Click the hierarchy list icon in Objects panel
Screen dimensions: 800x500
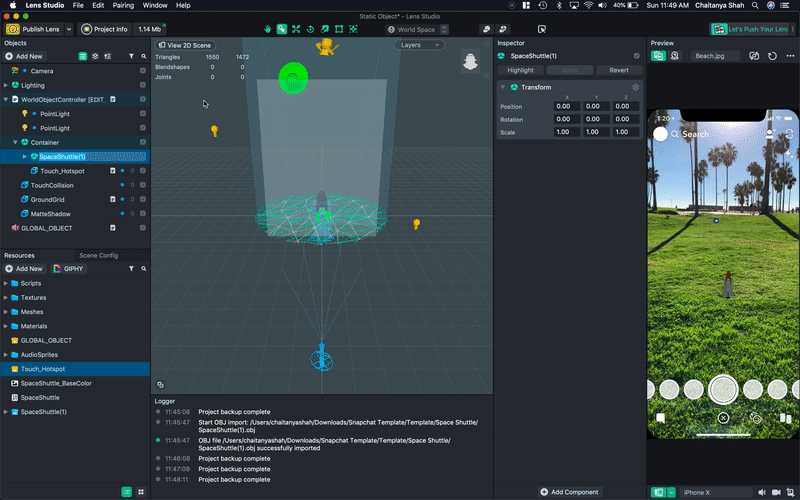(x=107, y=56)
